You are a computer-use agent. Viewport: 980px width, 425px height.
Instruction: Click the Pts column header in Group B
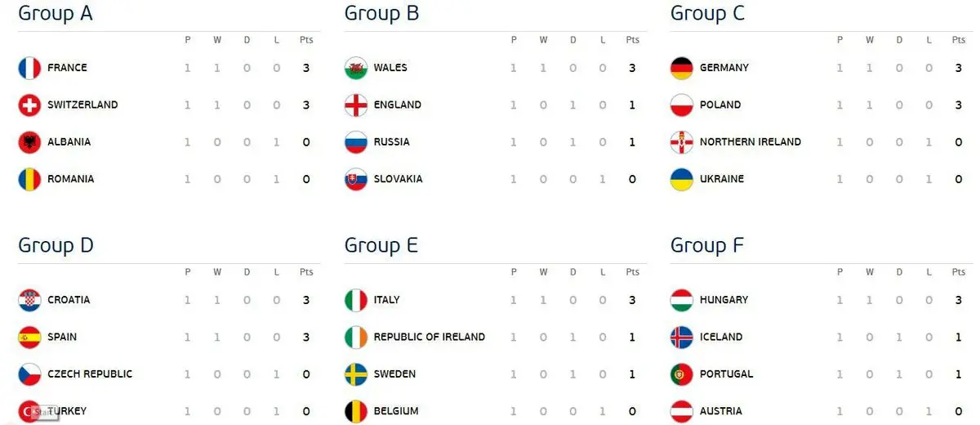coord(632,40)
